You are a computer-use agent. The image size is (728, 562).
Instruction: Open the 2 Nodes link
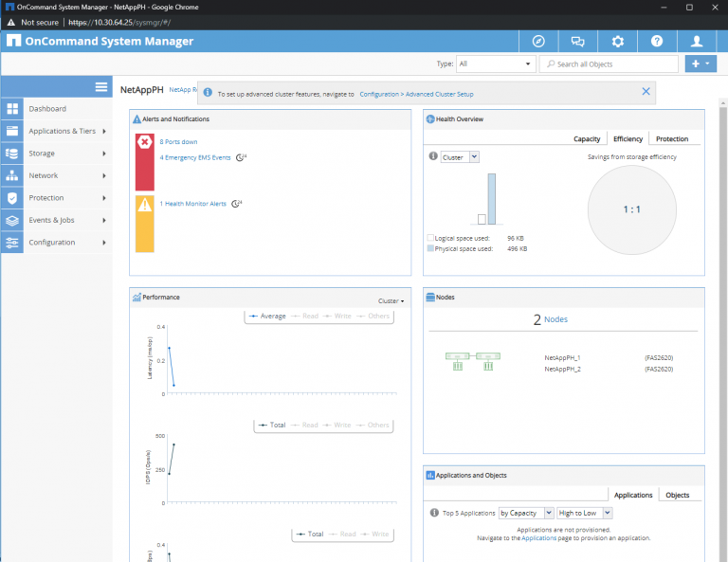[x=550, y=319]
